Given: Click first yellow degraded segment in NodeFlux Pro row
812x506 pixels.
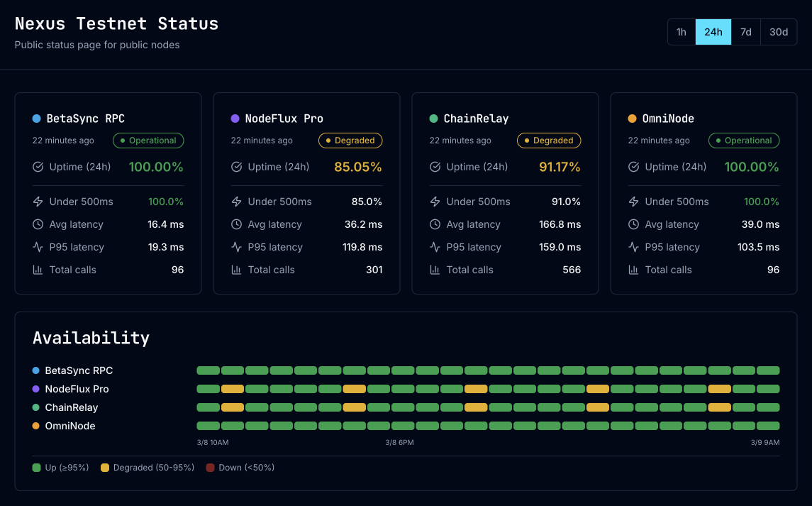Looking at the screenshot, I should tap(233, 389).
